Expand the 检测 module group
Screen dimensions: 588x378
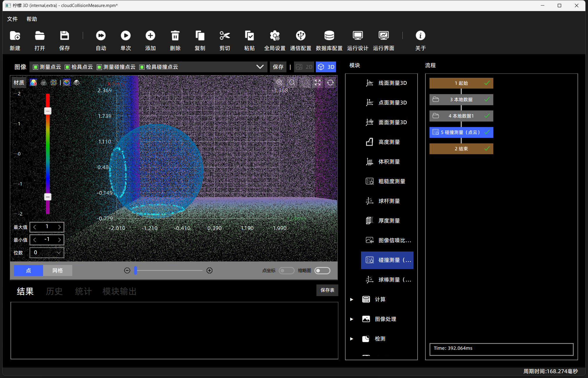point(352,339)
